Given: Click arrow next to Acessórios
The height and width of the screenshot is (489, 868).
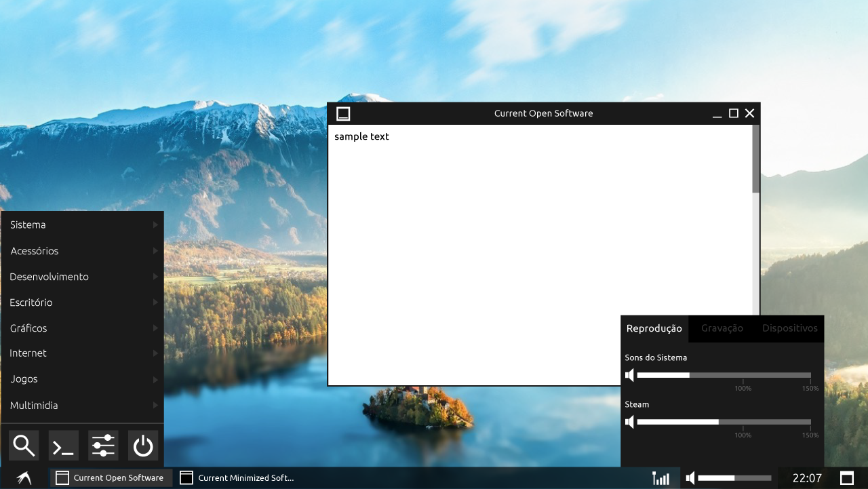Looking at the screenshot, I should (155, 251).
